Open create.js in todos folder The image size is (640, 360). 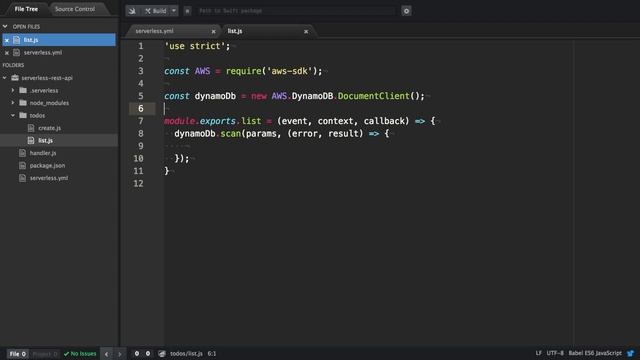click(x=49, y=128)
